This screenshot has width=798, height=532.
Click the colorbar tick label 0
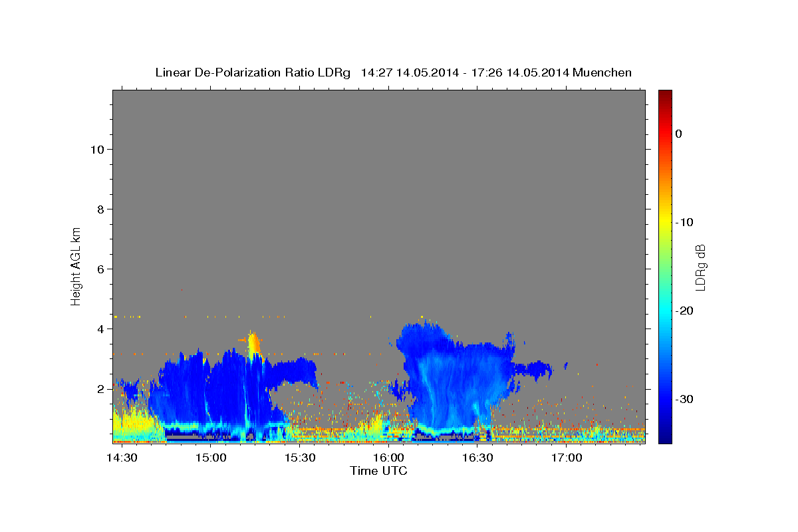click(x=679, y=134)
